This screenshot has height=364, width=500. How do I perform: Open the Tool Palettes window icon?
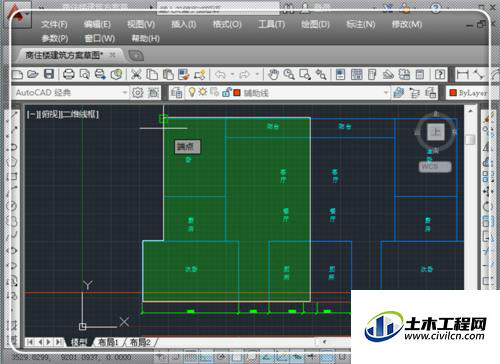372,74
